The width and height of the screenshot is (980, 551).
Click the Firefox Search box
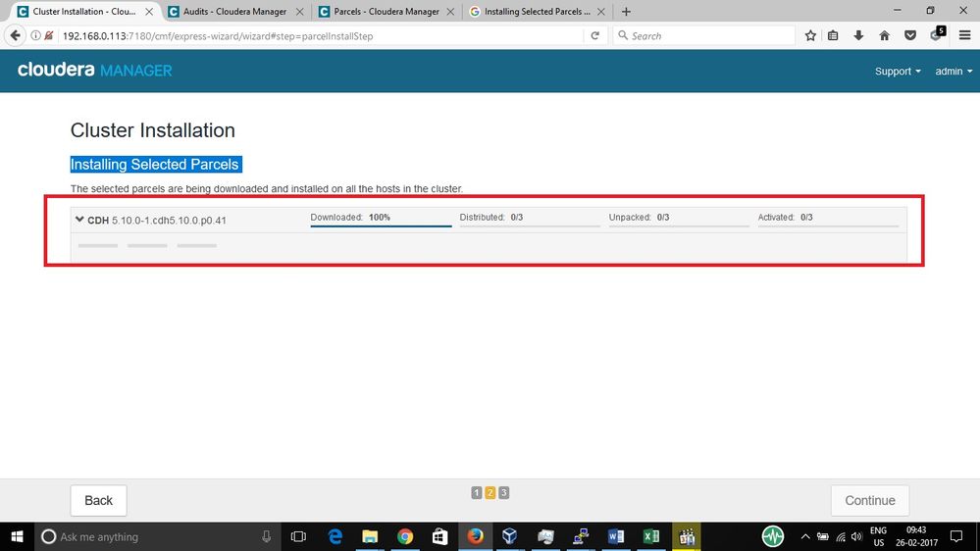703,36
